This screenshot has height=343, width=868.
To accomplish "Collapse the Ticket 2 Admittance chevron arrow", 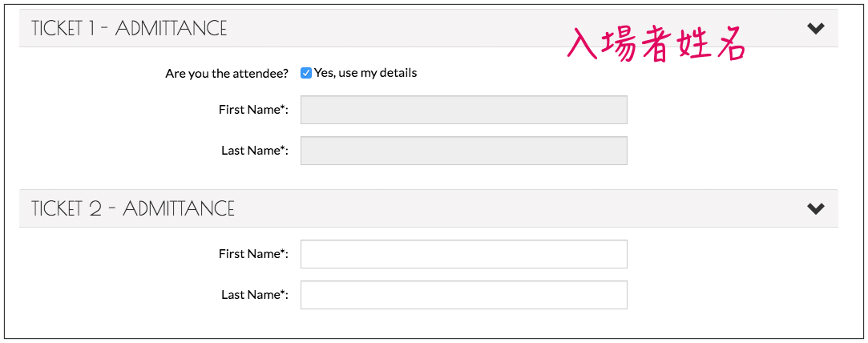I will coord(815,208).
